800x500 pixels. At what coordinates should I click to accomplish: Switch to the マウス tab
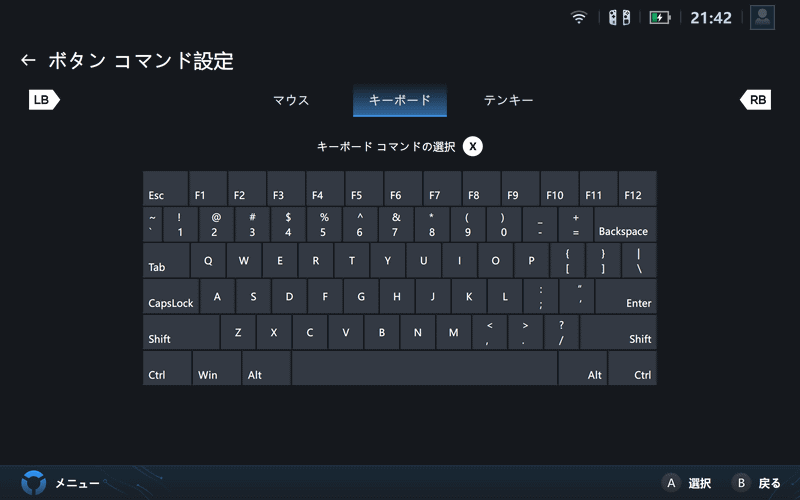click(291, 100)
